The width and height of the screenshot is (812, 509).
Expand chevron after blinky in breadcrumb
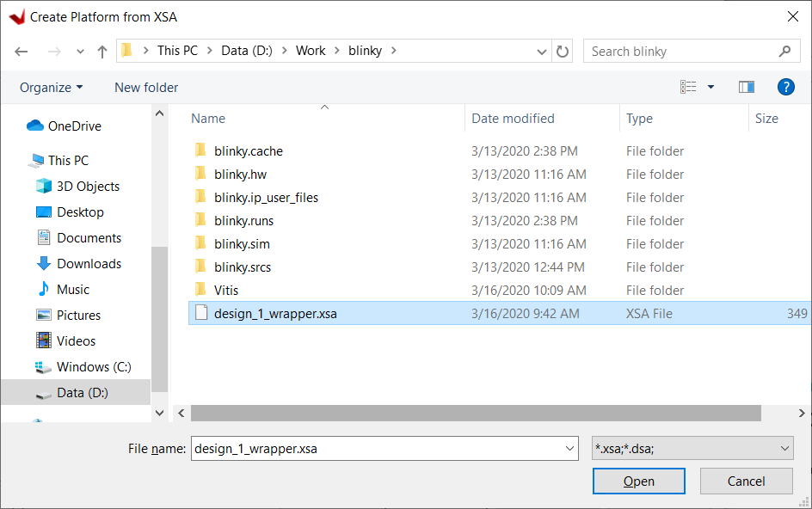(x=394, y=51)
